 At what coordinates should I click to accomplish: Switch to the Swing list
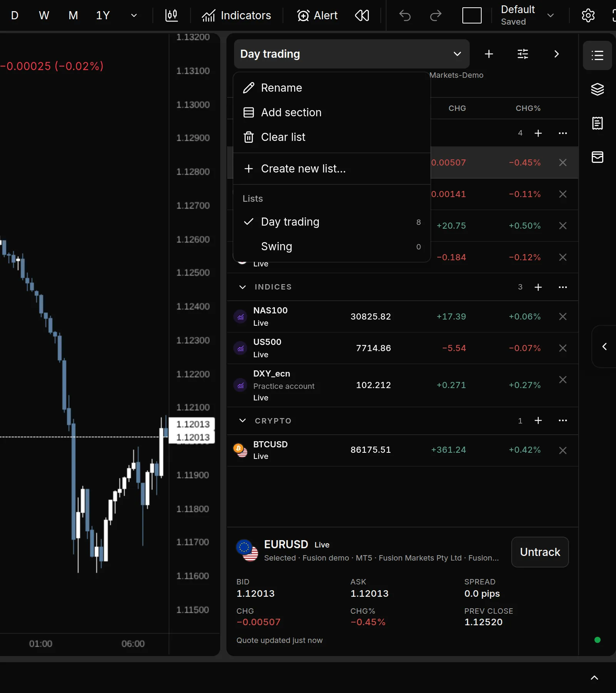point(331,246)
